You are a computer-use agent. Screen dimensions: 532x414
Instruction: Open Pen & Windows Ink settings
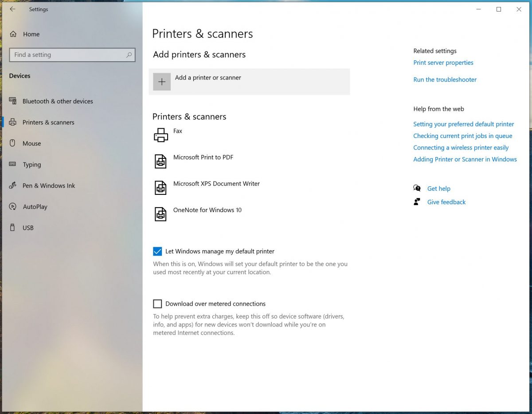49,185
